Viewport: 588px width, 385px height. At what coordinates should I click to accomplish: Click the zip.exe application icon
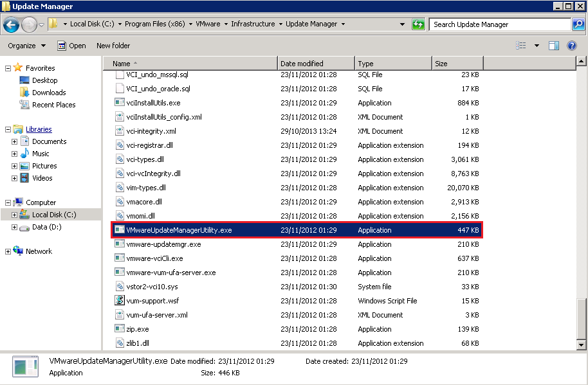119,329
